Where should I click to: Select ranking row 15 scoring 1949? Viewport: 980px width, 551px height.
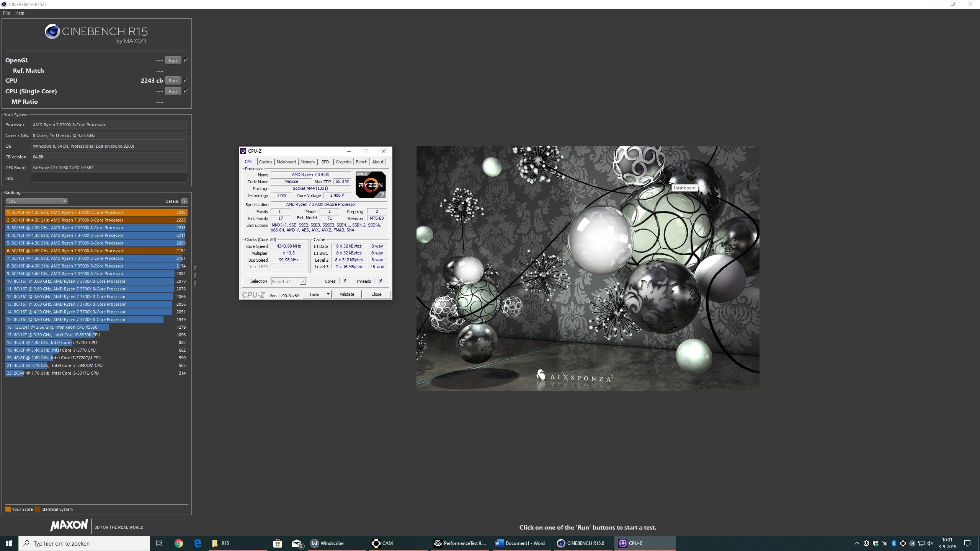[96, 320]
